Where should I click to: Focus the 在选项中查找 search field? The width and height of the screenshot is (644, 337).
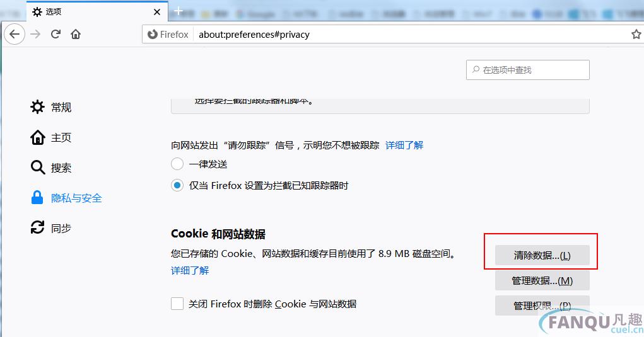tap(528, 70)
